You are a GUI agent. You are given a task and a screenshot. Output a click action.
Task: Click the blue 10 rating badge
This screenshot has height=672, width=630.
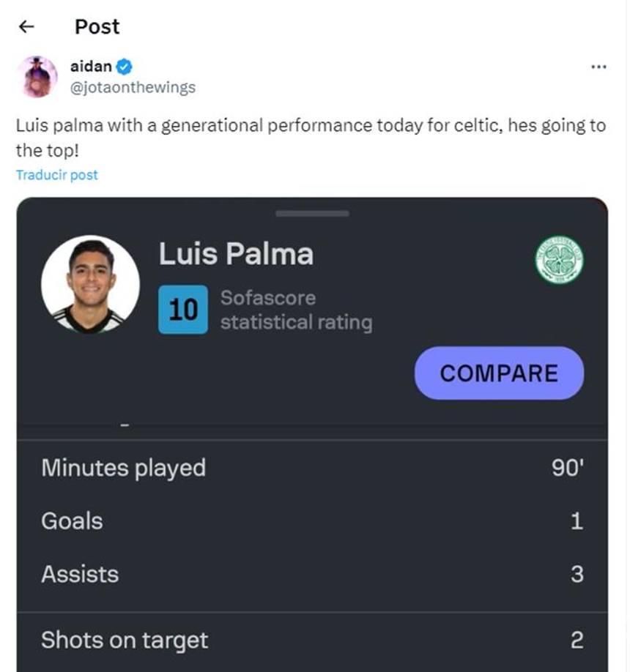tap(183, 310)
